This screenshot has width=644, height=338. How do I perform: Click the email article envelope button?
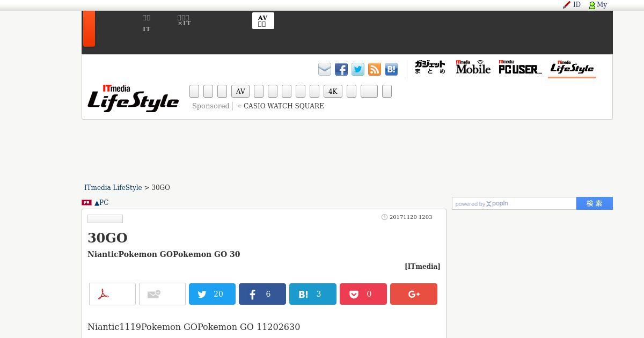tap(162, 294)
